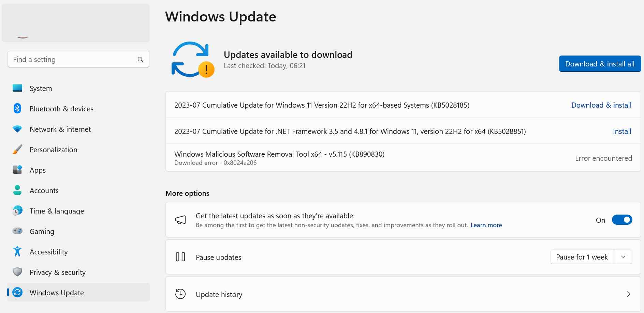Screen dimensions: 644x313
Task: Select the Bluetooth & devices icon
Action: 17,108
